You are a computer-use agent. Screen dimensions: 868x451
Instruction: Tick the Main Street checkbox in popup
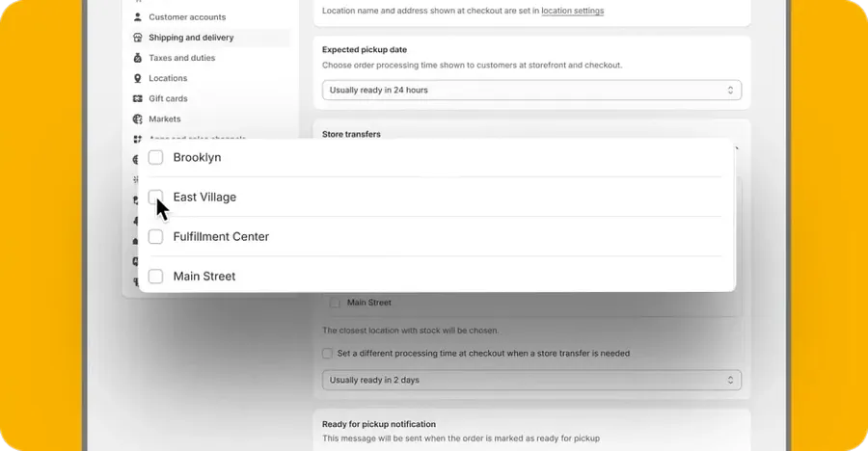click(x=155, y=277)
